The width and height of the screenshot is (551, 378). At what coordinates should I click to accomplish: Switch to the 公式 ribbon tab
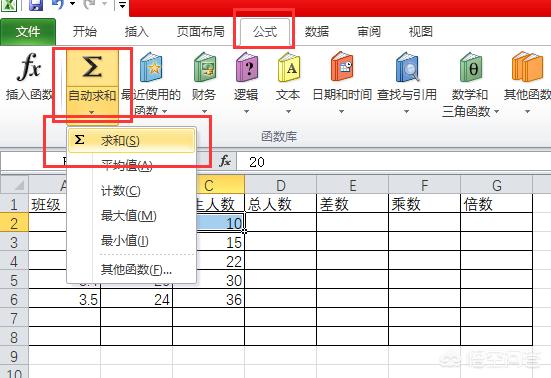pyautogui.click(x=265, y=32)
